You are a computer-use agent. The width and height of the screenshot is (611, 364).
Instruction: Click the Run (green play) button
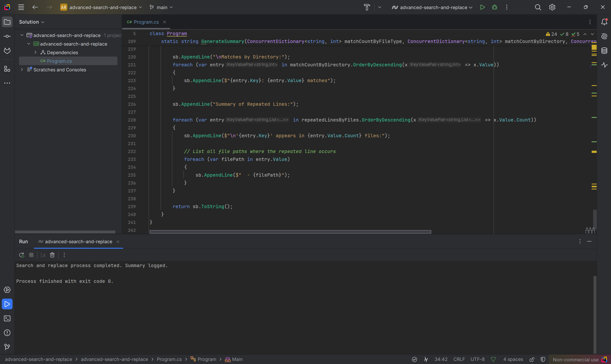[x=482, y=7]
